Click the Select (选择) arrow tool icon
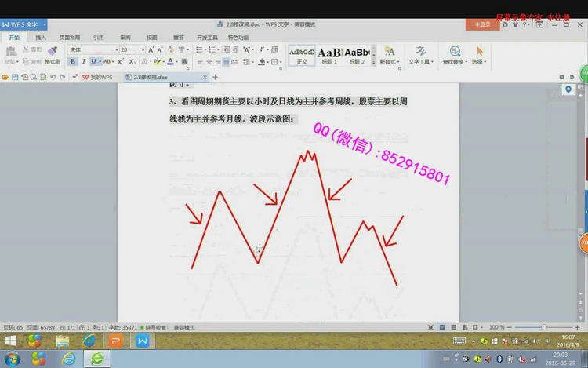Viewport: 588px width, 368px height. pyautogui.click(x=478, y=53)
